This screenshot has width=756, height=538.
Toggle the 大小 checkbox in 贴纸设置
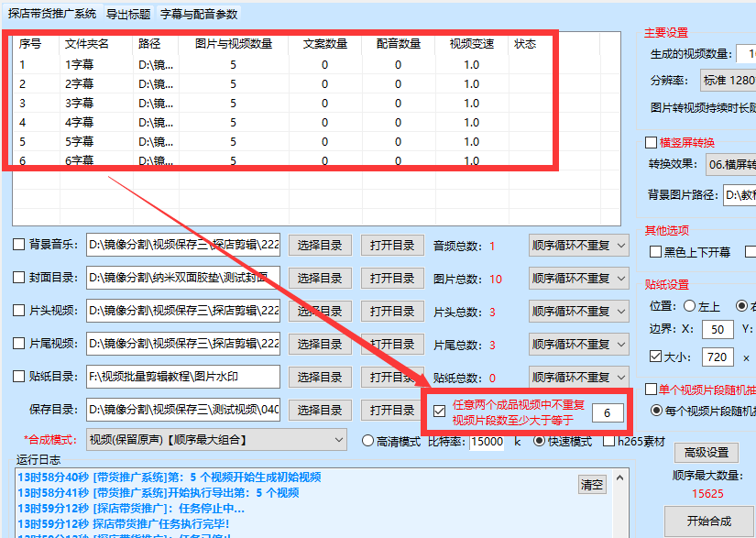pyautogui.click(x=655, y=357)
